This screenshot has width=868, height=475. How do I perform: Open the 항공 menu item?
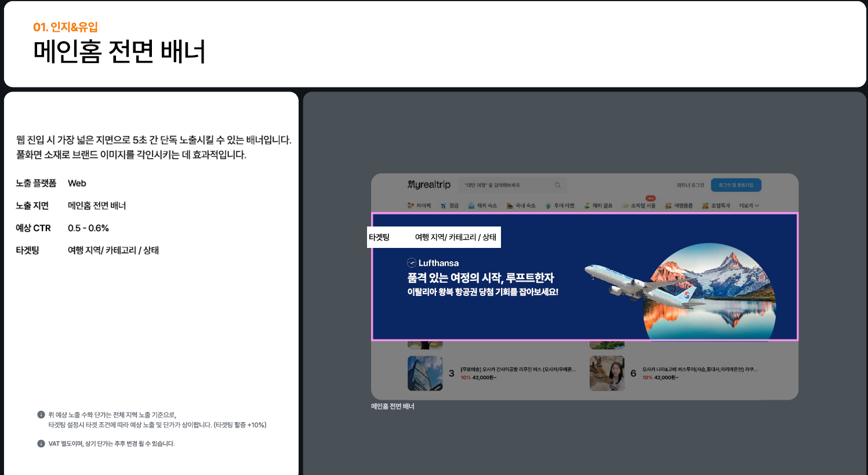pyautogui.click(x=449, y=206)
